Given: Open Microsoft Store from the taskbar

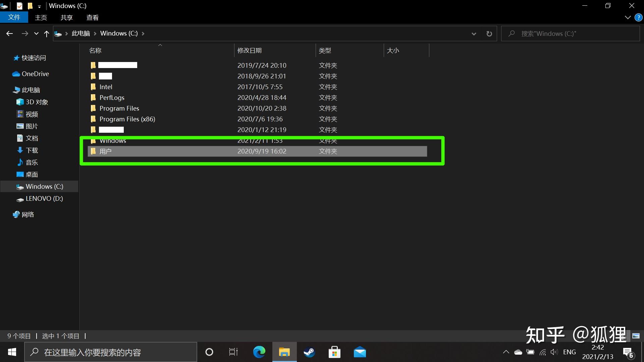Looking at the screenshot, I should coord(334,352).
